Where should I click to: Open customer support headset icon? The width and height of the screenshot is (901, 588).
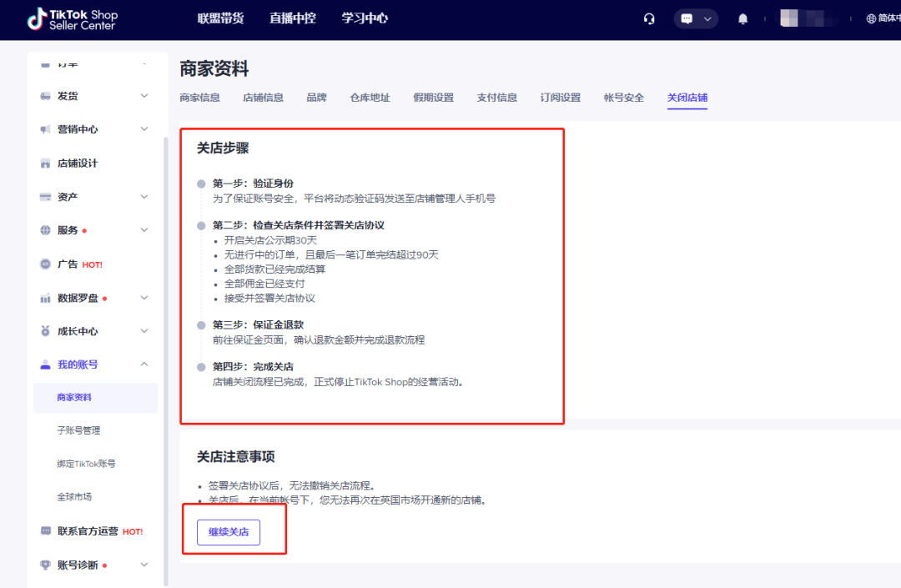(649, 19)
